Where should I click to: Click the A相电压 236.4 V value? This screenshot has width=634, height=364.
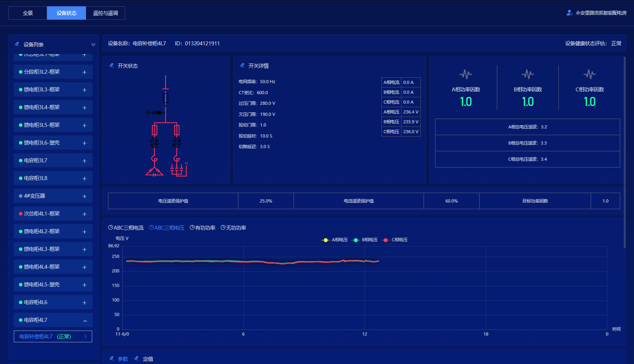[411, 112]
